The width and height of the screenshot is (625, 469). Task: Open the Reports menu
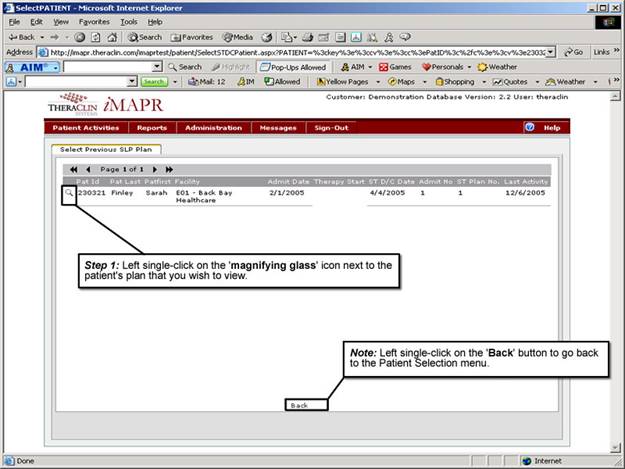pyautogui.click(x=152, y=128)
